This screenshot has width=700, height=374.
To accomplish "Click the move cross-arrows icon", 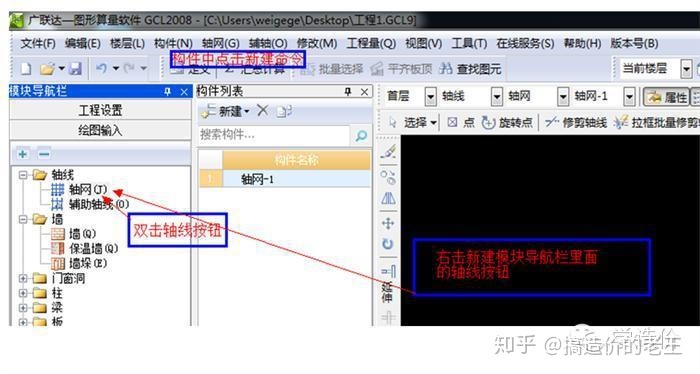I will (388, 223).
